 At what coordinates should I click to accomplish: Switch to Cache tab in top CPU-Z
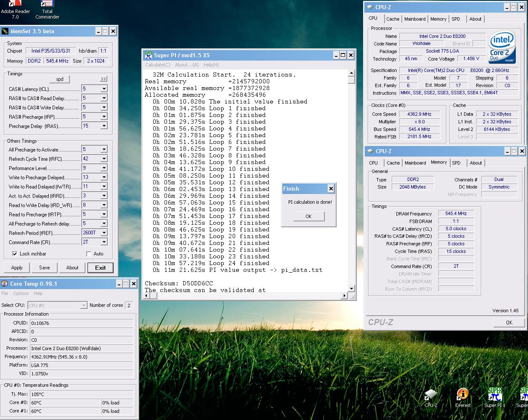tap(393, 19)
